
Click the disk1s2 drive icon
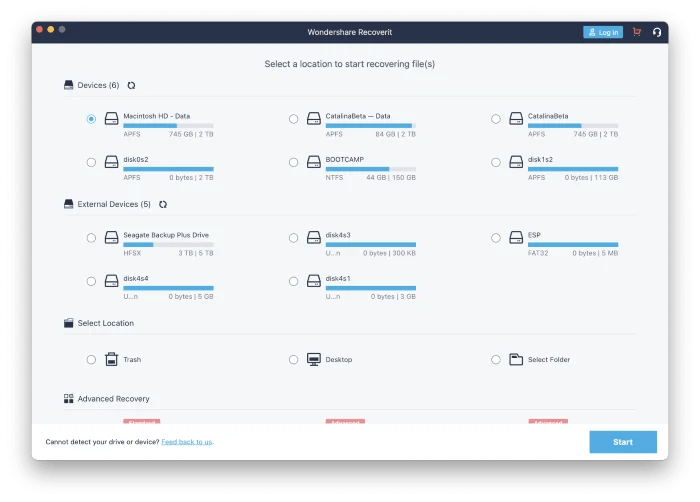[x=516, y=162]
